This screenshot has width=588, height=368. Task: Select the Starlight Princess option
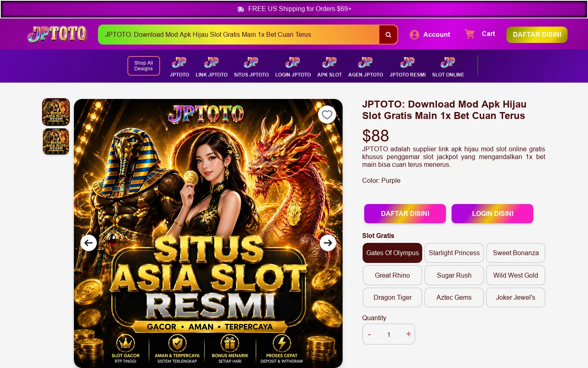point(454,253)
